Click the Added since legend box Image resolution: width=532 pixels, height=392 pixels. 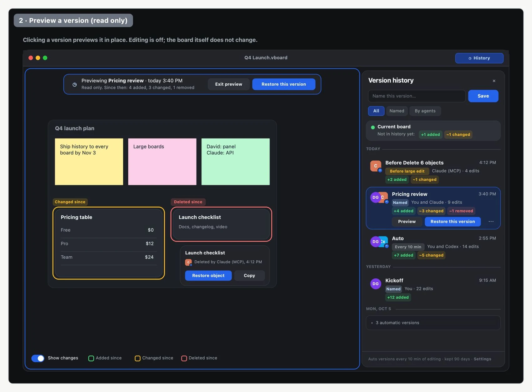point(91,358)
